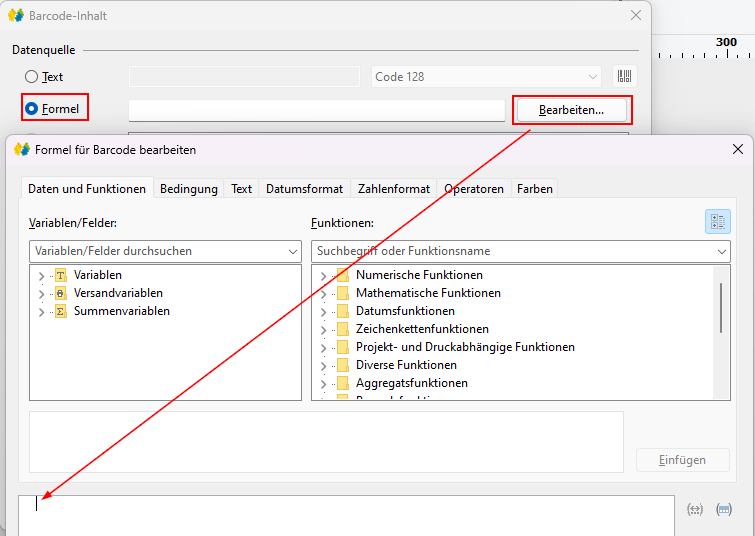
Task: Select the Text radio button
Action: point(32,77)
